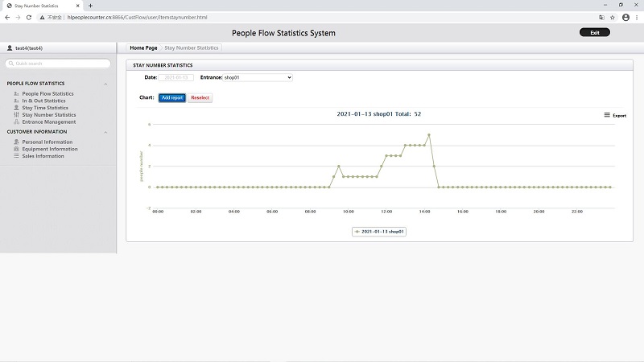644x362 pixels.
Task: Click the not-secure warning icon in address bar
Action: point(42,17)
